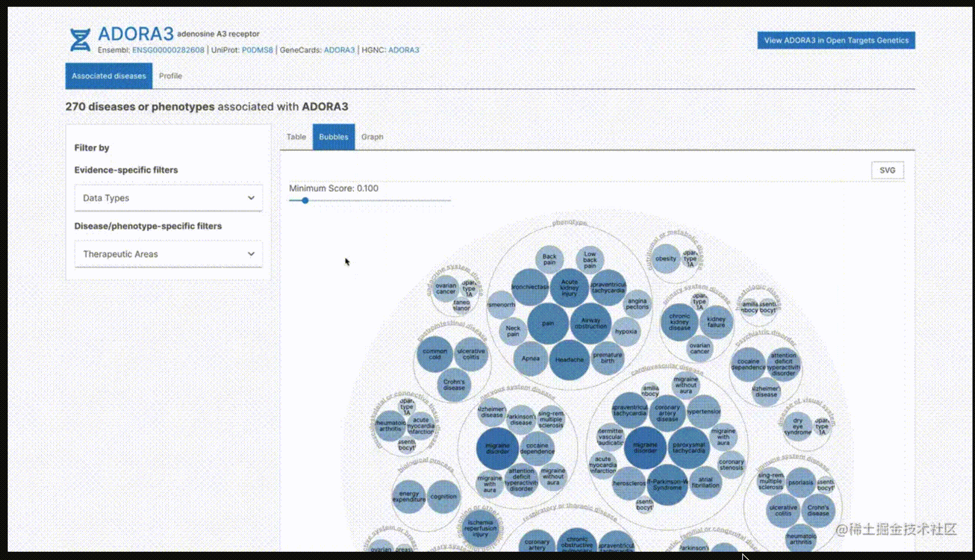Click the Headache bubble in phenotype group
Viewport: 975px width, 560px height.
pos(569,360)
